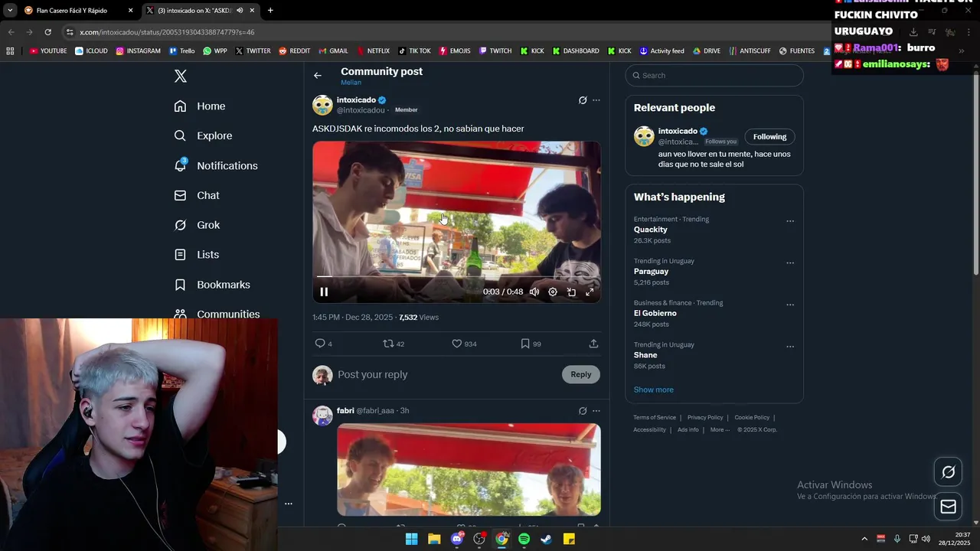
Task: Open Privacy Policy link
Action: click(x=705, y=417)
